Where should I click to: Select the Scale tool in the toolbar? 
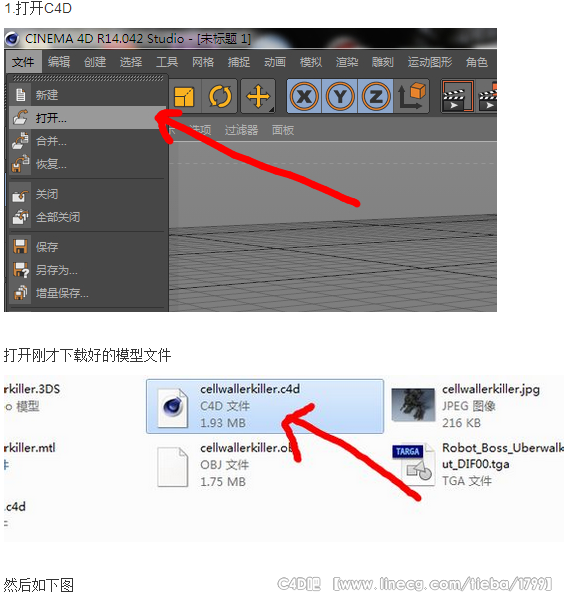pos(184,96)
